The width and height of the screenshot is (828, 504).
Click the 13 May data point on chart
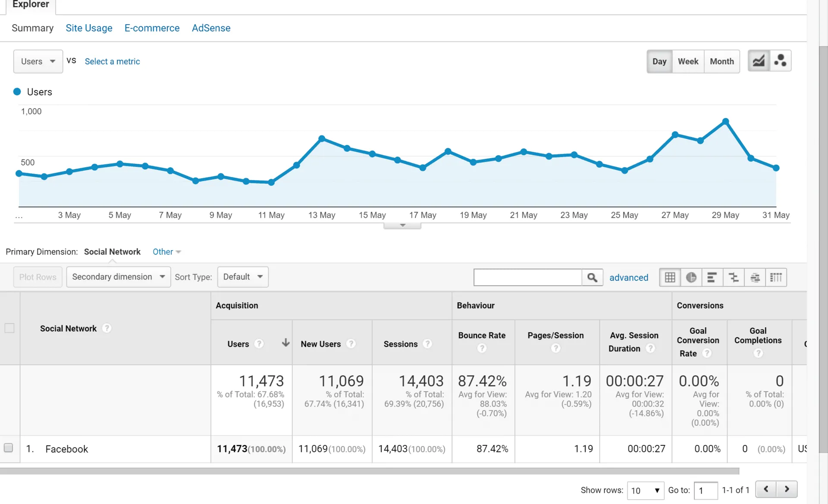click(322, 138)
